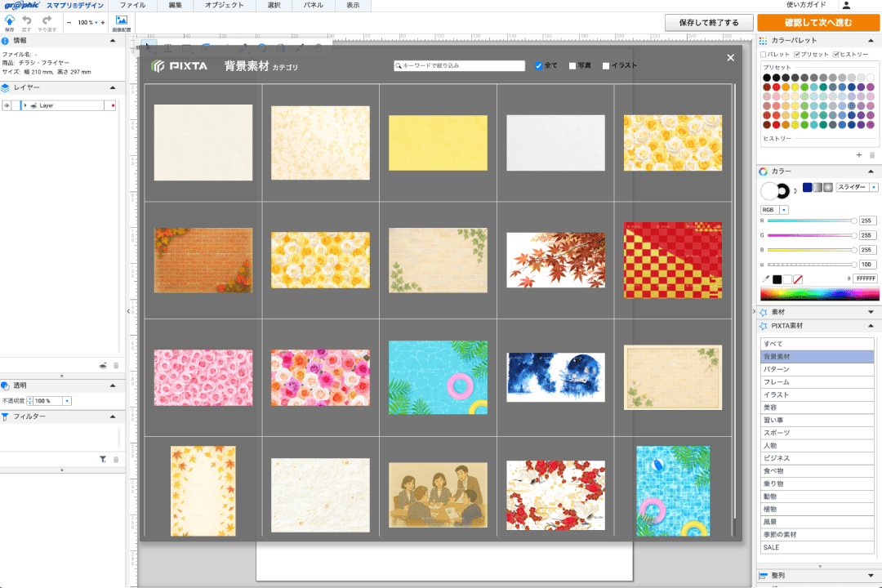This screenshot has height=588, width=882.
Task: Open the オブジェクト menu
Action: click(223, 6)
